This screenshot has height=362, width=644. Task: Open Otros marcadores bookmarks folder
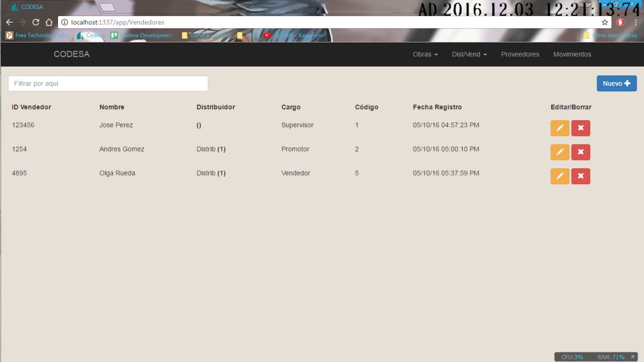[611, 35]
